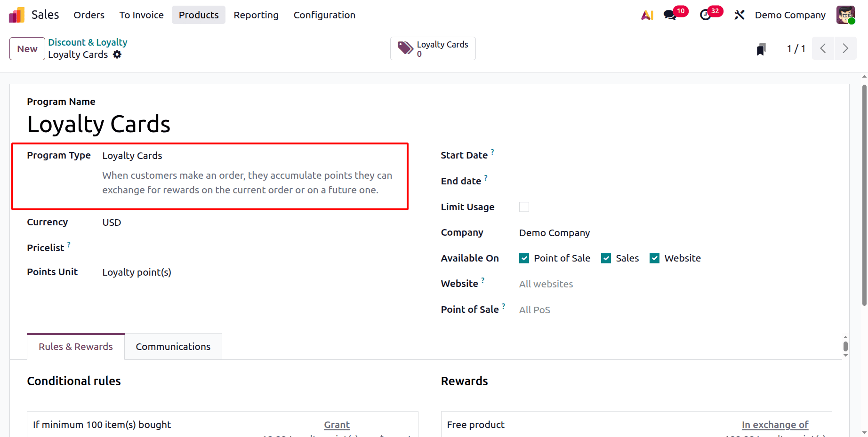This screenshot has width=868, height=437.
Task: Disable the Point of Sale availability checkbox
Action: click(x=524, y=258)
